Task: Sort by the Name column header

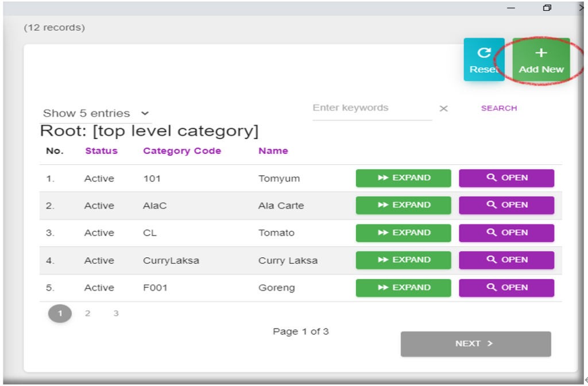Action: coord(273,151)
